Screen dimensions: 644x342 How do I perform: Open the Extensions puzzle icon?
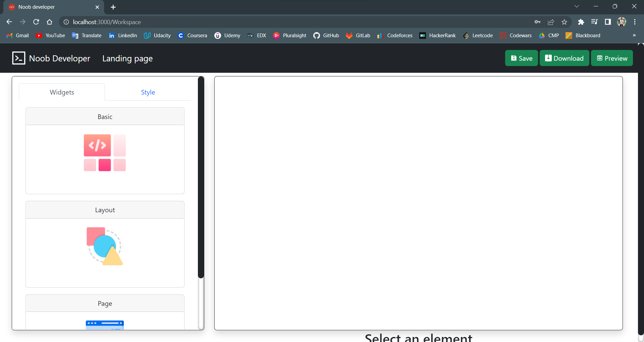[x=581, y=22]
